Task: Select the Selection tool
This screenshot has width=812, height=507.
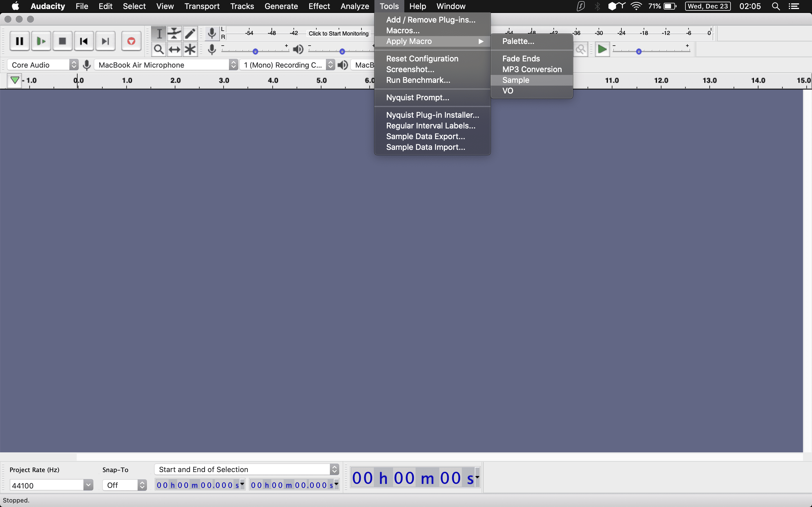Action: click(159, 33)
